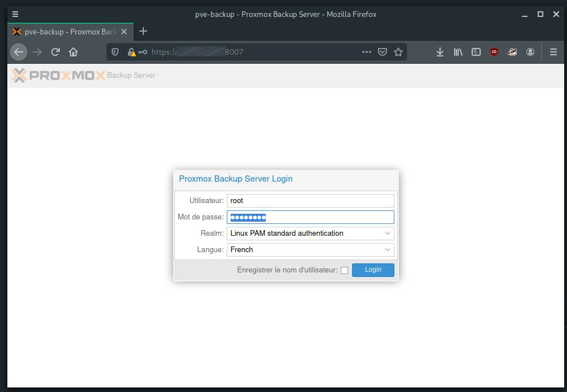Screen dimensions: 567x392
Task: Click the Backup Server header text
Action: [x=131, y=75]
